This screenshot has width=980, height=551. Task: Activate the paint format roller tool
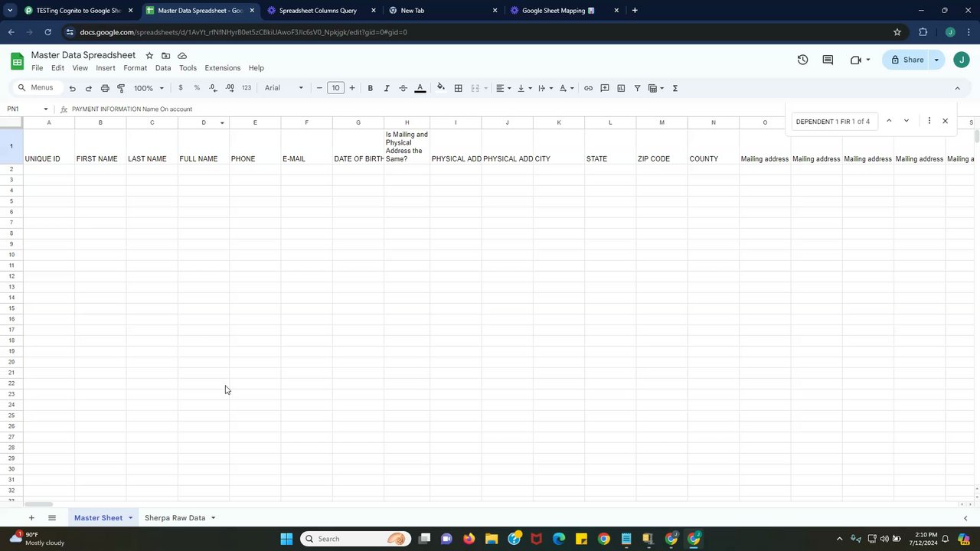point(121,88)
